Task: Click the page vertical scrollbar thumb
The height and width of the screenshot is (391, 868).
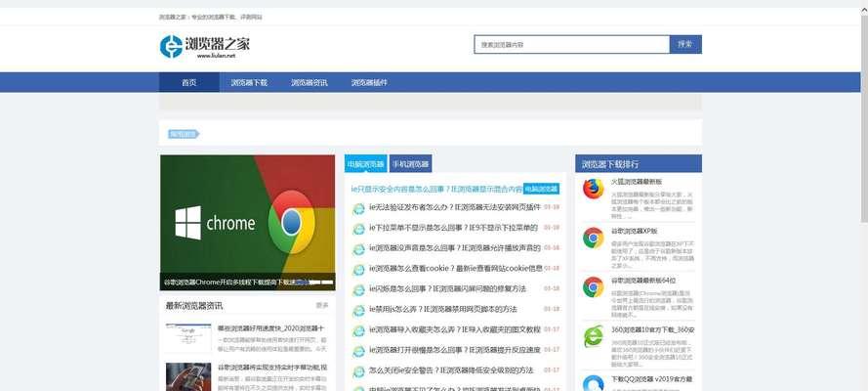Action: coord(864,119)
